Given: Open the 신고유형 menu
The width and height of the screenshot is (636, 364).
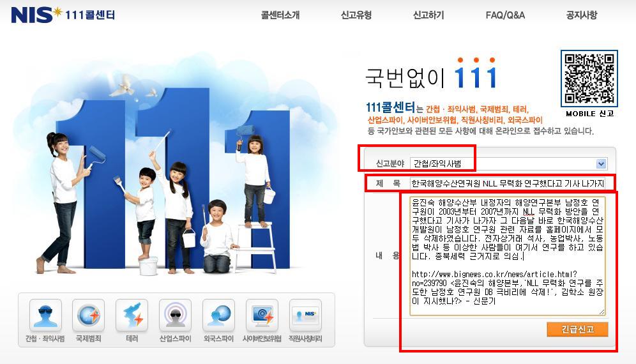Looking at the screenshot, I should click(356, 15).
